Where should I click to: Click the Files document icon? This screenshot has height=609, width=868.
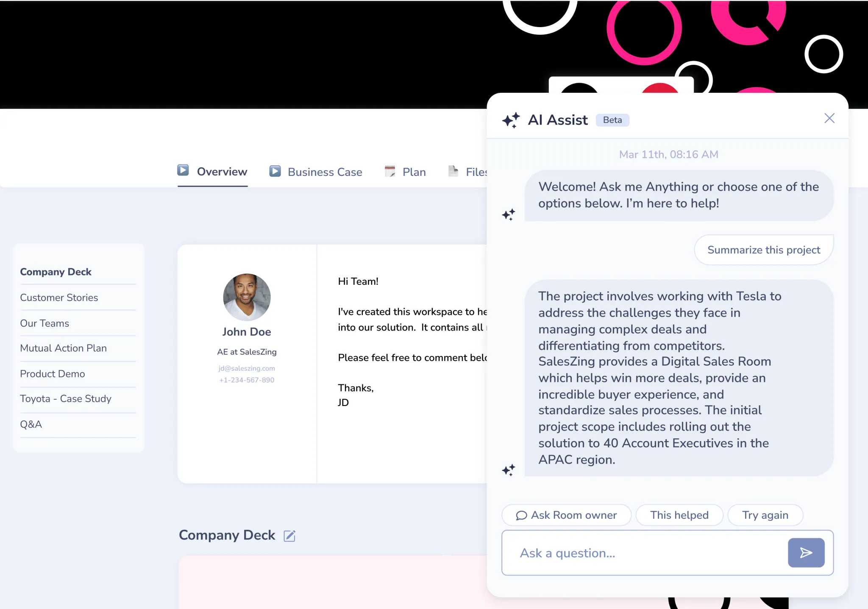pyautogui.click(x=453, y=171)
